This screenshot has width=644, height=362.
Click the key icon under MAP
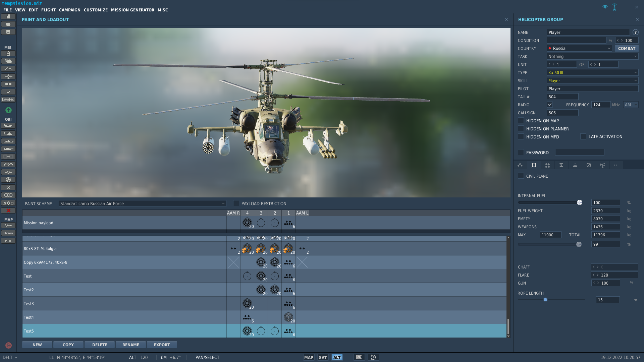[x=8, y=225]
